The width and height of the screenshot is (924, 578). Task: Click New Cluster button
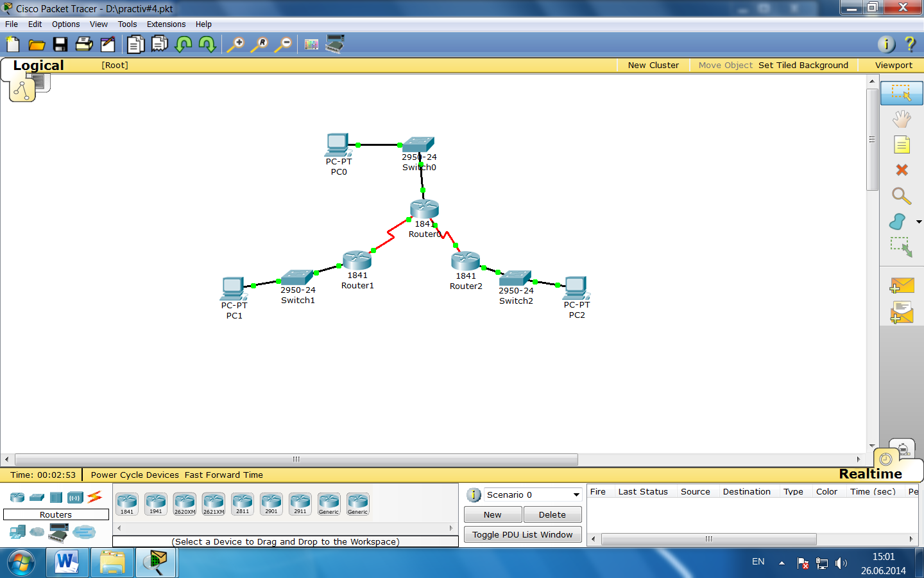[653, 65]
